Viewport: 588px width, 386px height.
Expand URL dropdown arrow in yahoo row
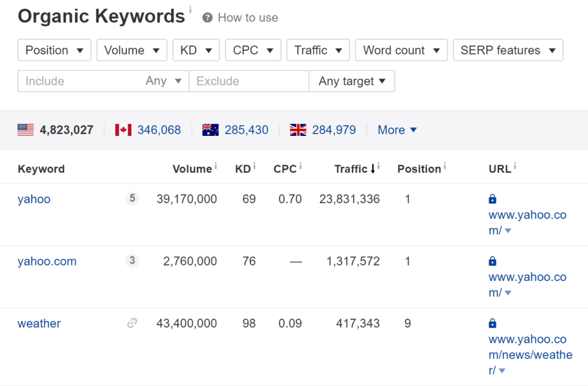508,231
